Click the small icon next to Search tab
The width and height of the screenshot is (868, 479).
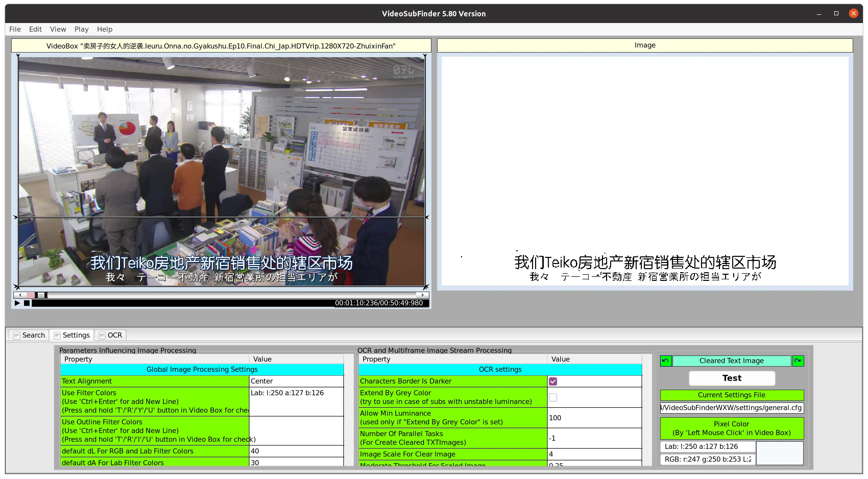(x=17, y=335)
